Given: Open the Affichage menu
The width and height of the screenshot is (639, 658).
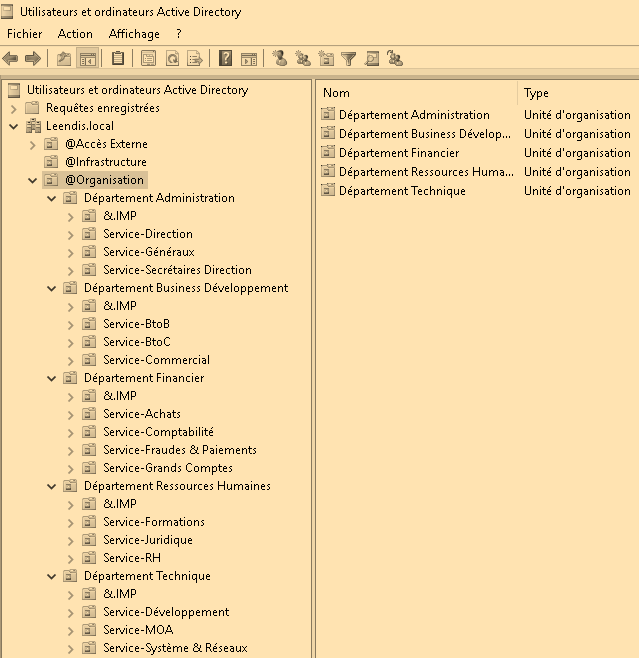Looking at the screenshot, I should click(x=134, y=34).
